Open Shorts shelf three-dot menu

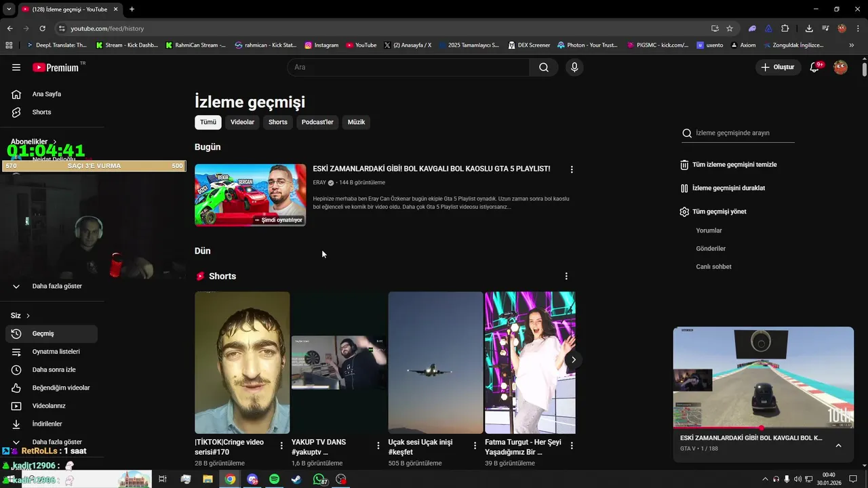click(x=566, y=276)
